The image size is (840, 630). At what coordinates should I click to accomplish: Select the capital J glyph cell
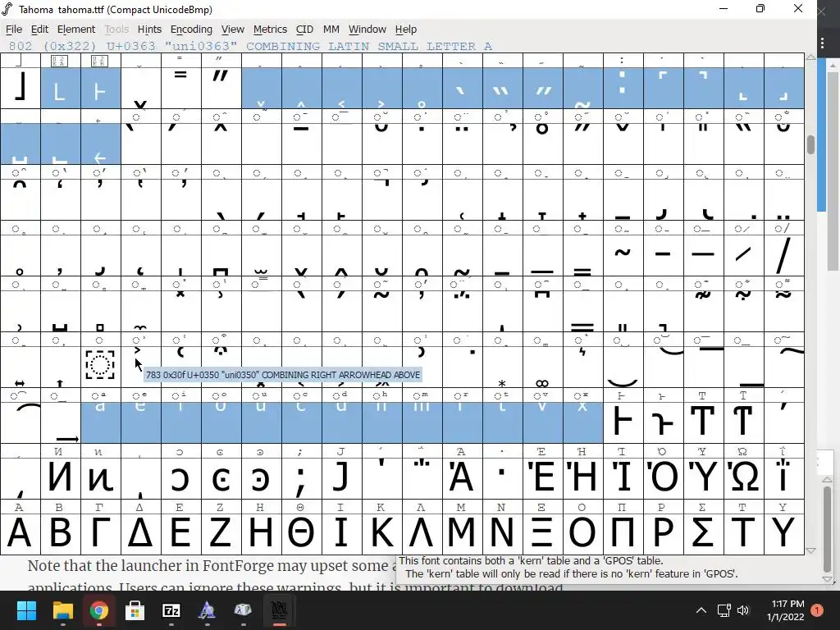coord(342,477)
